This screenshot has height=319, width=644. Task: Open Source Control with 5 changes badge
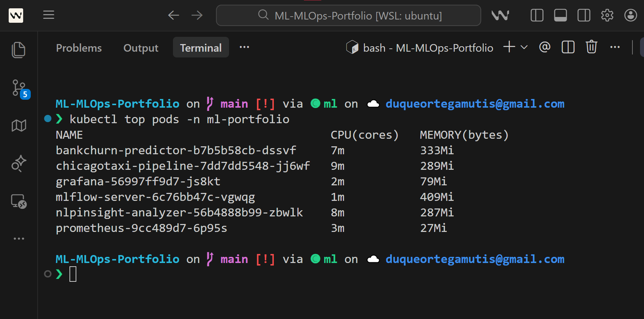(19, 88)
